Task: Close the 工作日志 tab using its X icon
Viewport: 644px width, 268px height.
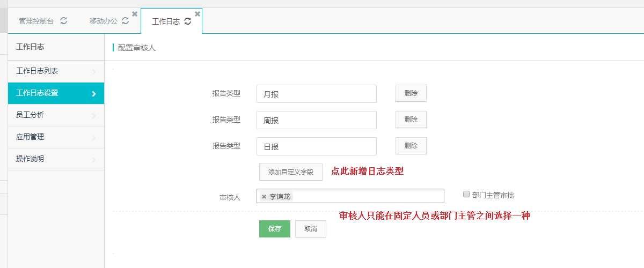Action: point(197,13)
